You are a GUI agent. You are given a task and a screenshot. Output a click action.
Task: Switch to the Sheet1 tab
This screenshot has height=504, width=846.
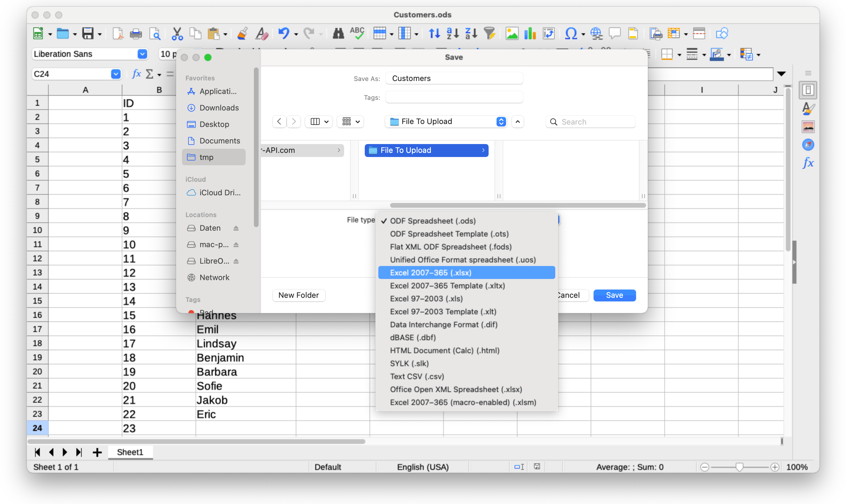pyautogui.click(x=130, y=452)
